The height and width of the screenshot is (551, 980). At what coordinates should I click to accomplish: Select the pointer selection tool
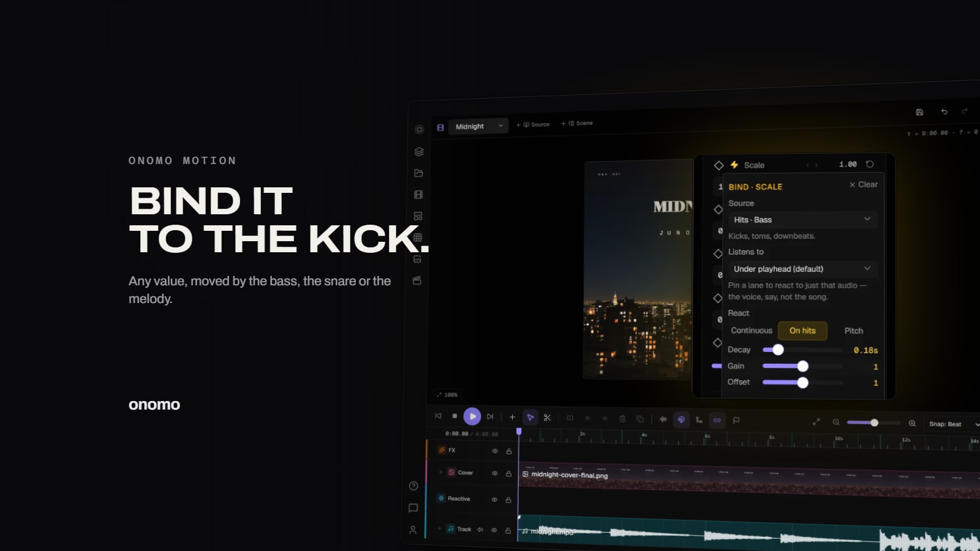530,417
